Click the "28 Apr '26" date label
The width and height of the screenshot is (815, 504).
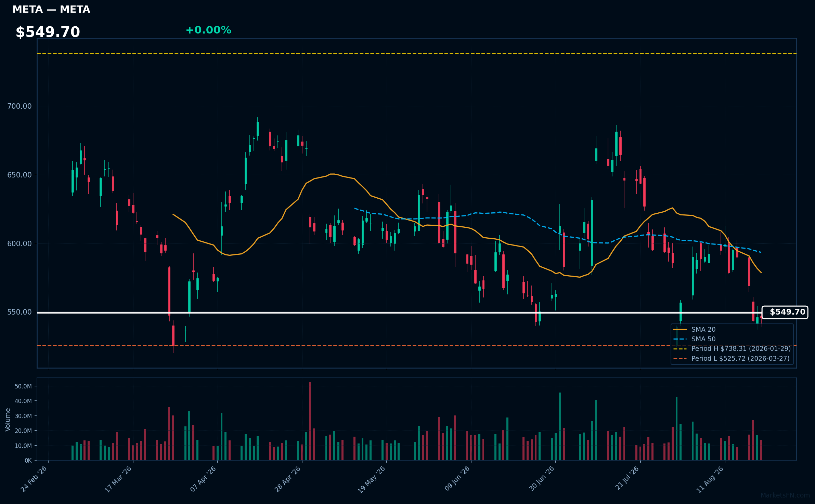point(288,479)
